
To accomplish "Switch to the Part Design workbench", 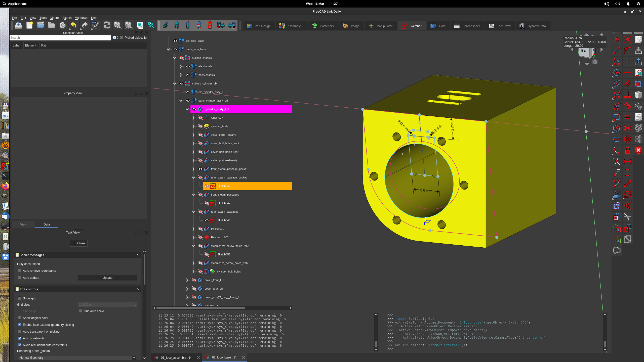I will pyautogui.click(x=259, y=26).
